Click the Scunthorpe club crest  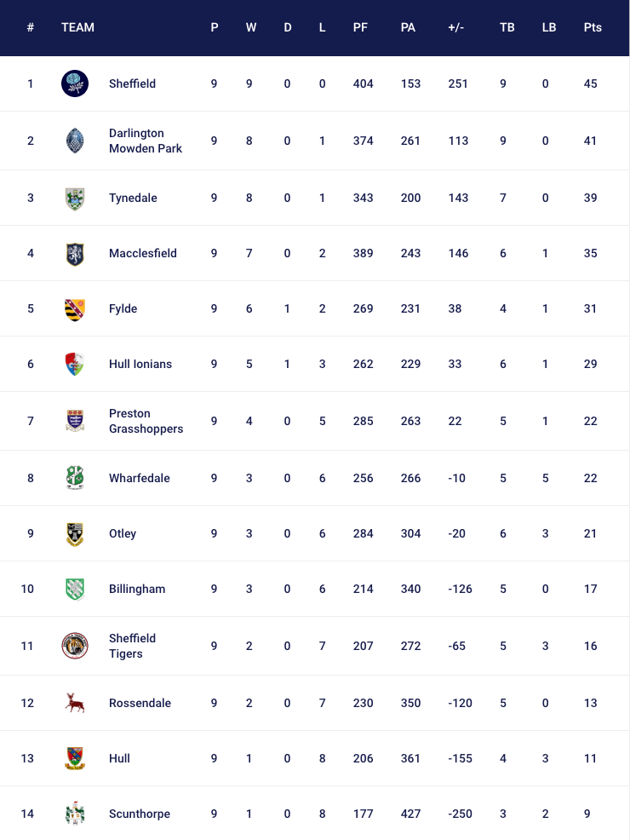coord(75,814)
